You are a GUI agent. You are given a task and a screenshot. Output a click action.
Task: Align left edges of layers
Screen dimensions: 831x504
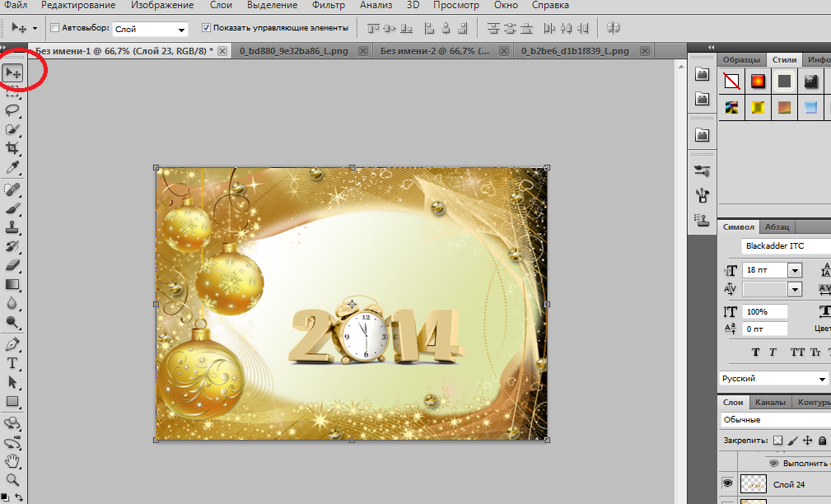tap(429, 28)
